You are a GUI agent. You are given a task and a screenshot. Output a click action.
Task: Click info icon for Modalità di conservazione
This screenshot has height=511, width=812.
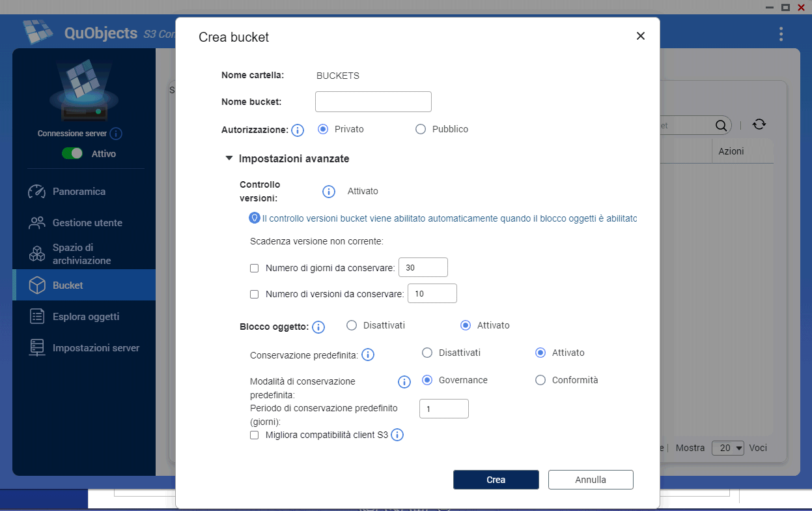[404, 382]
